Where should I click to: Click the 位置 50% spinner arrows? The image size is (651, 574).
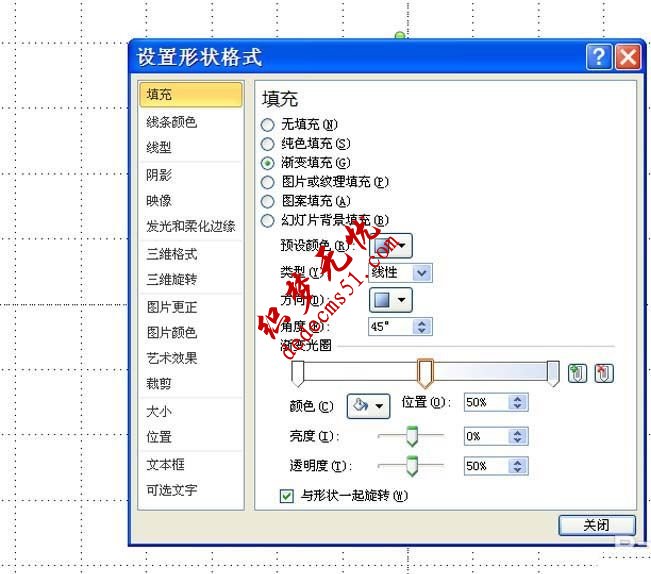[517, 402]
